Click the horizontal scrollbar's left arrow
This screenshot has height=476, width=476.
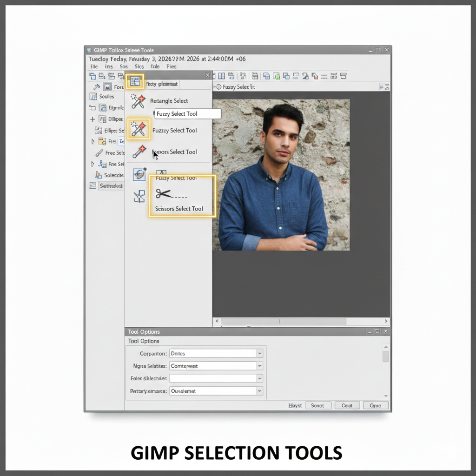pos(217,321)
